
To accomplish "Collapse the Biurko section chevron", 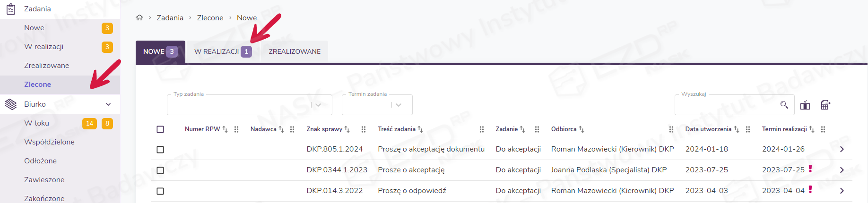I will tap(108, 104).
